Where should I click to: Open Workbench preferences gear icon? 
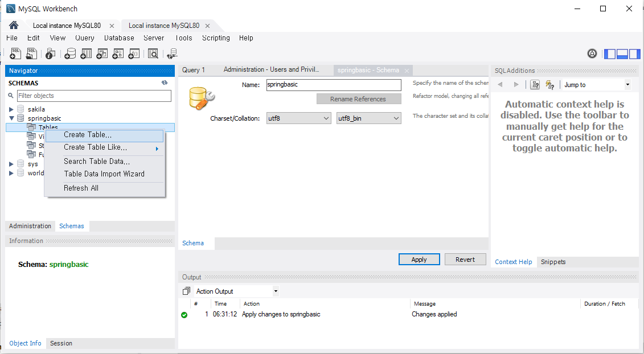pyautogui.click(x=592, y=53)
